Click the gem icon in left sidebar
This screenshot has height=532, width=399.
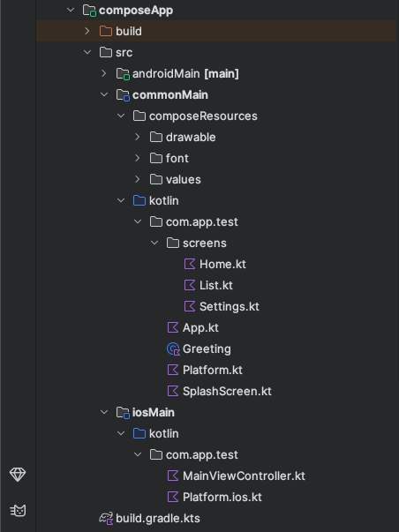tap(18, 475)
